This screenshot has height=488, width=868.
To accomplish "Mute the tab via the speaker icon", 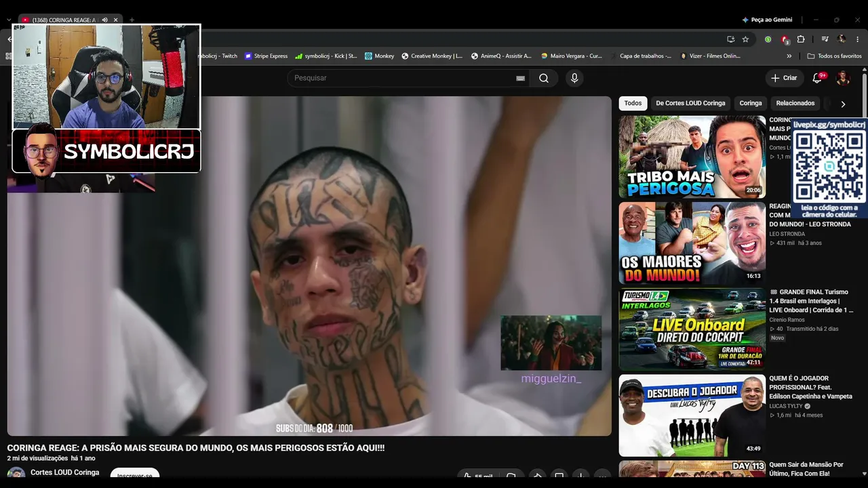I will click(104, 20).
